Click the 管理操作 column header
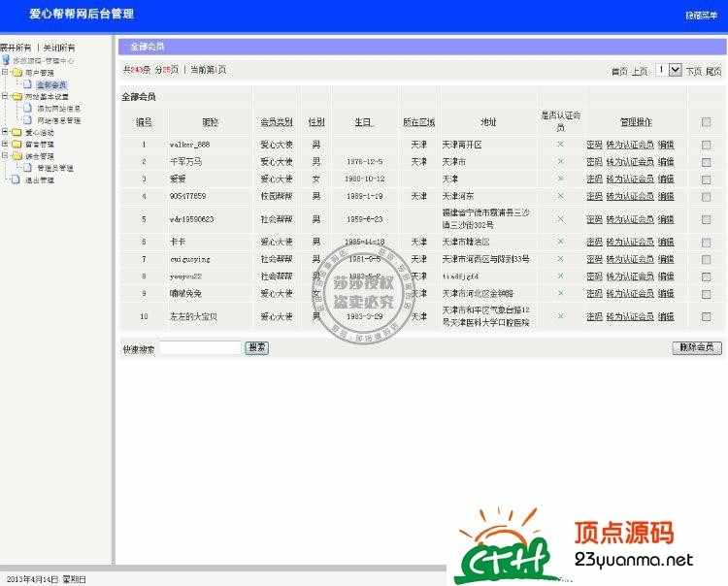 pos(636,122)
